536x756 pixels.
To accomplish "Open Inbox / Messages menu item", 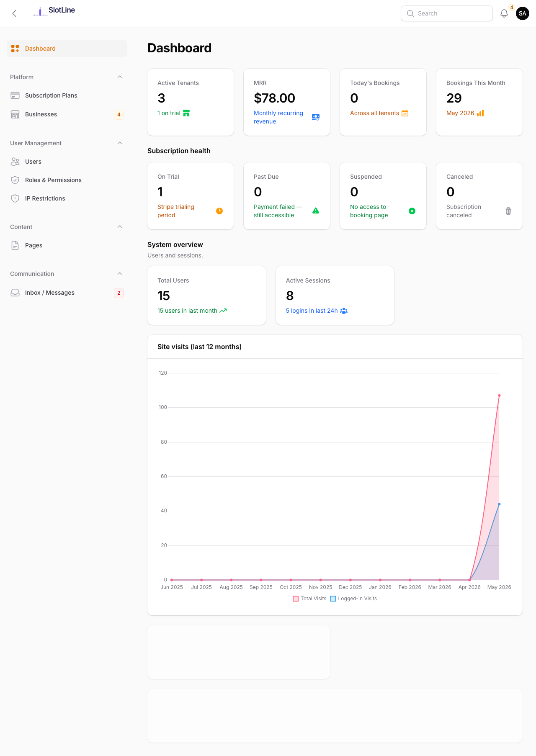I will click(x=67, y=293).
